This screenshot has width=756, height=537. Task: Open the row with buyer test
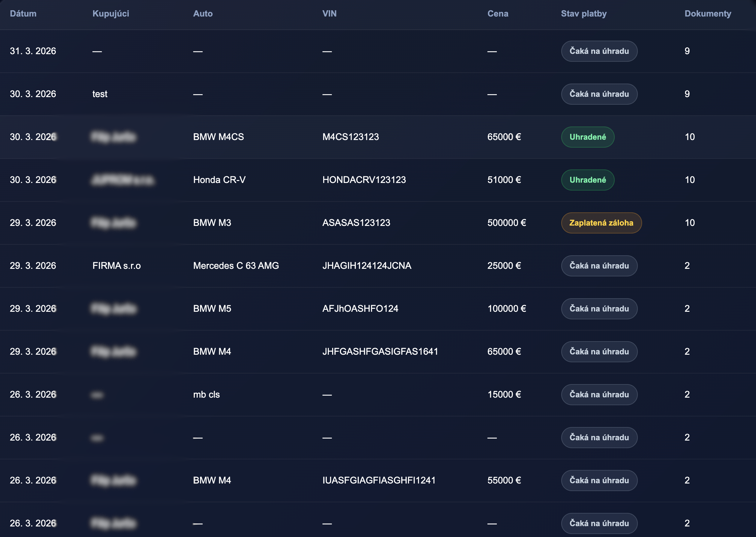pos(100,94)
